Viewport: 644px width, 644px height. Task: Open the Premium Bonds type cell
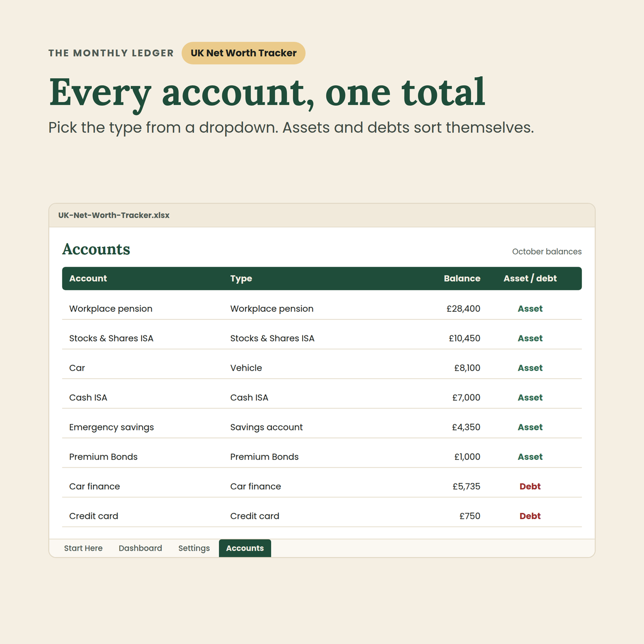[265, 457]
